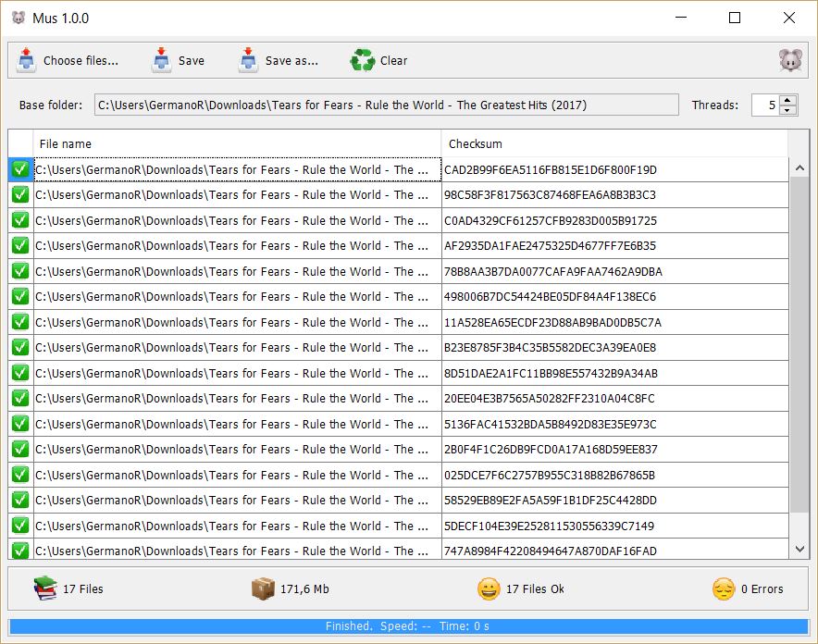Click the file name cell beside checksum CAD2B99F6EA5116FB815E1D6F800F19D
This screenshot has width=818, height=644.
tap(238, 169)
